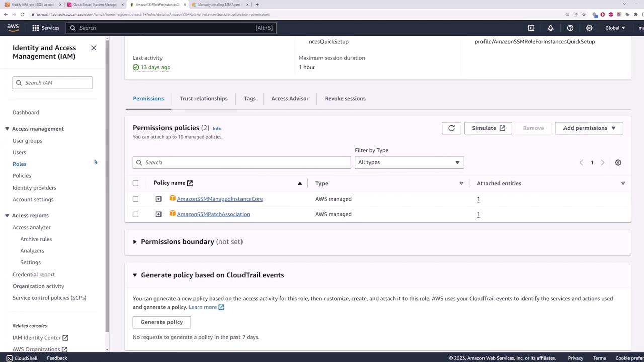This screenshot has width=644, height=362.
Task: Collapse the Access reports sidebar group
Action: pos(7,215)
